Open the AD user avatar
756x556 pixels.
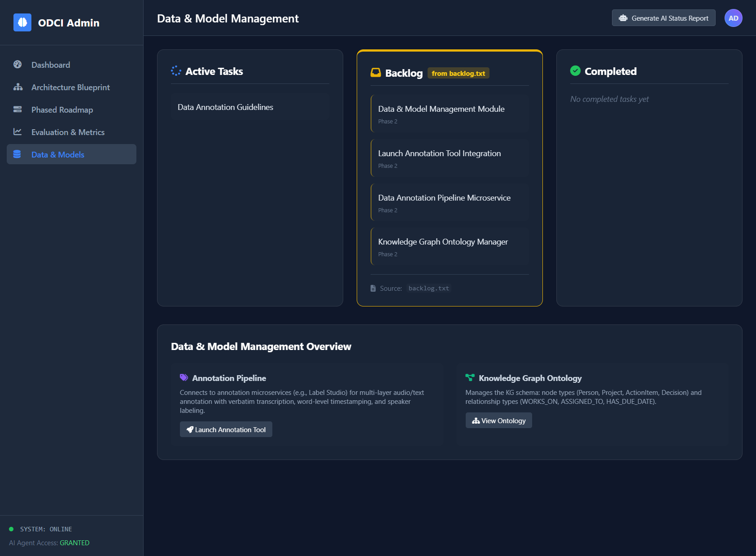[733, 18]
